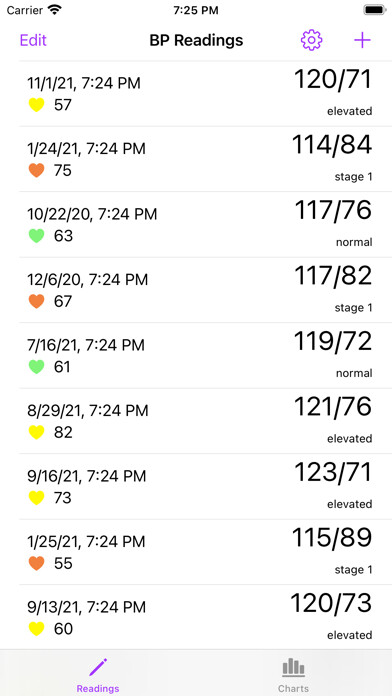Open the 121/76 elevated reading
The width and height of the screenshot is (392, 696).
tap(196, 421)
